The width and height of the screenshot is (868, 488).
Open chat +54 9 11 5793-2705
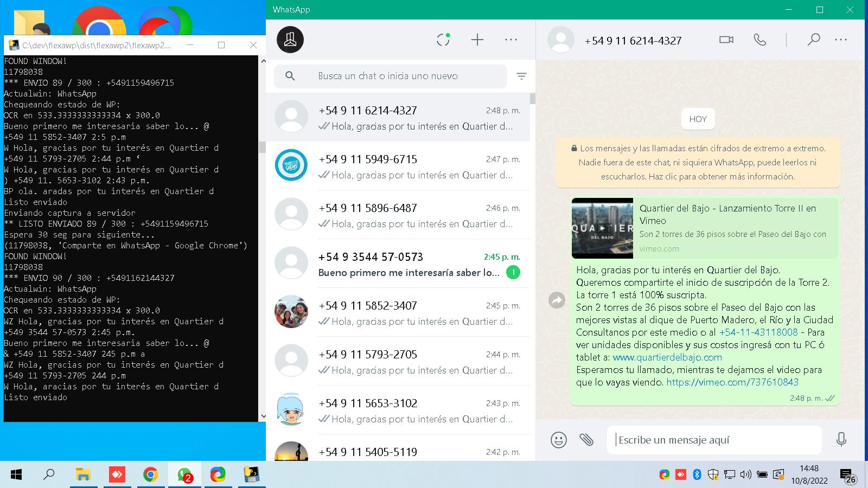coord(398,361)
